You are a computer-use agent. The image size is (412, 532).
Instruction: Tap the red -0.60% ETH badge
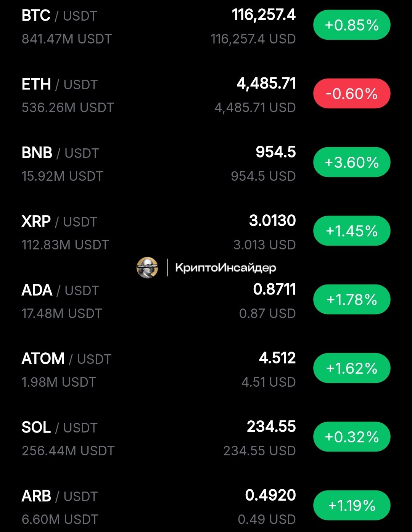pyautogui.click(x=352, y=93)
